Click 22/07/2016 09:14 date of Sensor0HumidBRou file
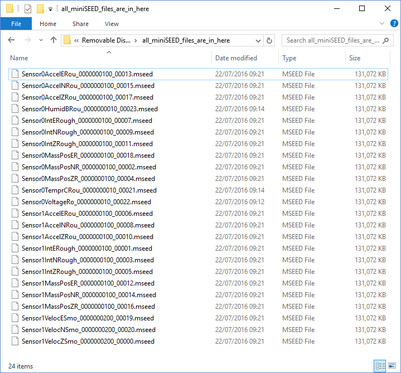401x373 pixels. click(x=240, y=109)
